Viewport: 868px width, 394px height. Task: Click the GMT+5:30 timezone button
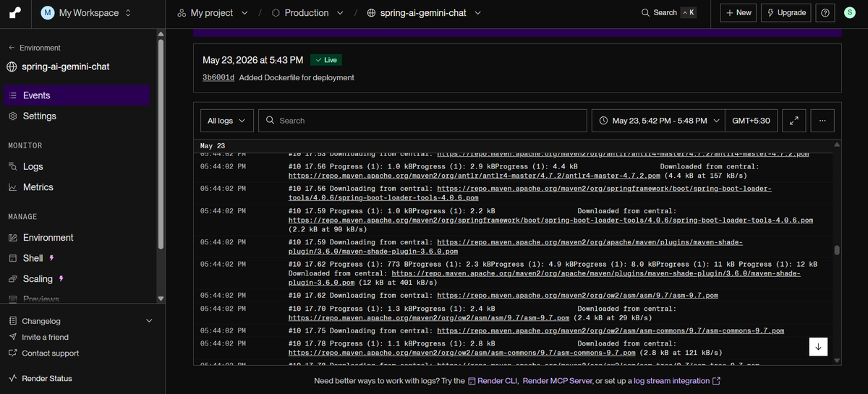tap(752, 121)
